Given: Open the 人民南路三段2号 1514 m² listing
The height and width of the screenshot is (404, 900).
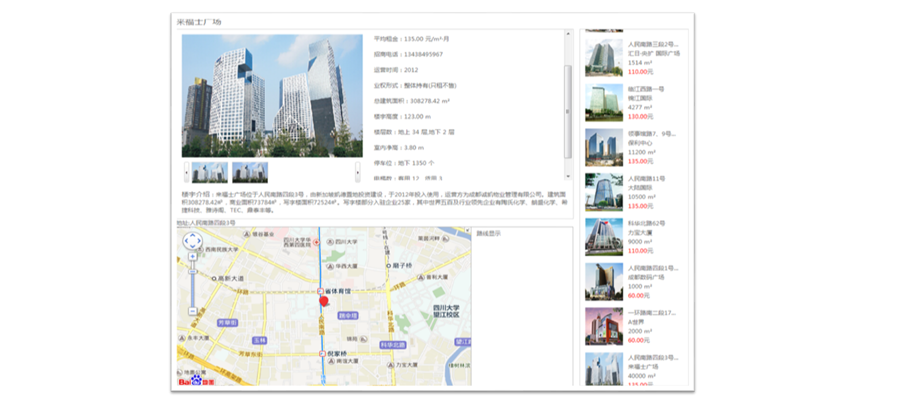Looking at the screenshot, I should tap(634, 57).
